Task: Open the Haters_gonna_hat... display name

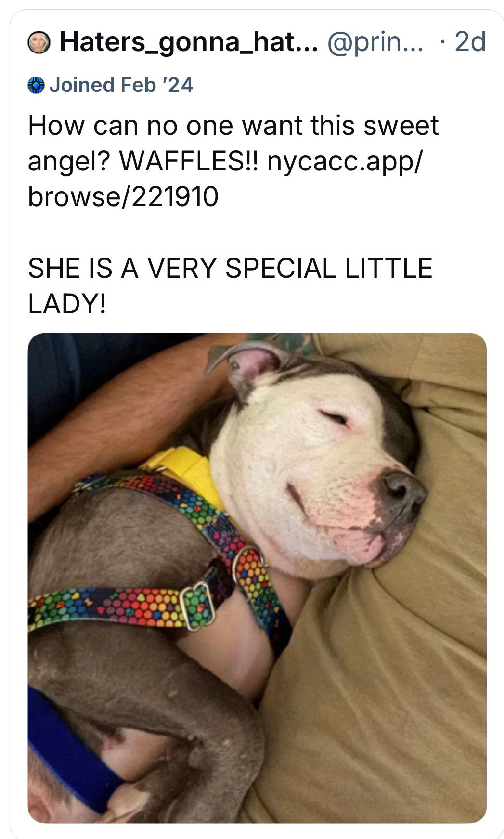Action: click(189, 41)
